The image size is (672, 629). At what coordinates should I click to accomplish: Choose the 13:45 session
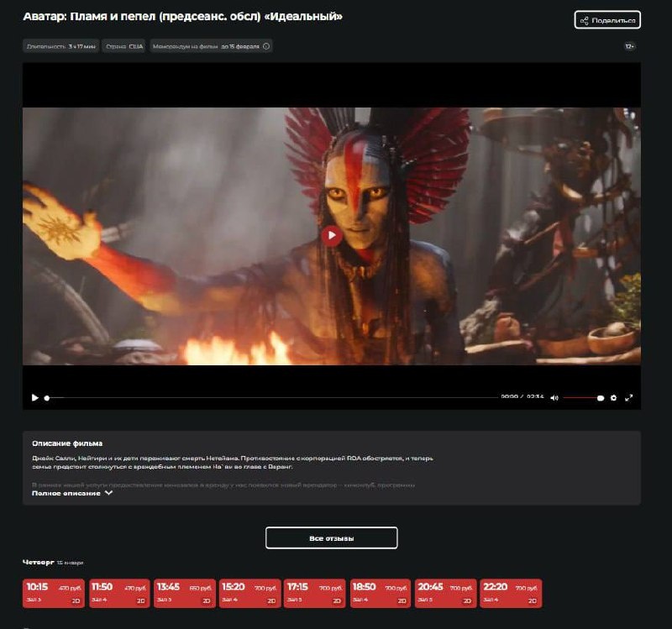(184, 593)
